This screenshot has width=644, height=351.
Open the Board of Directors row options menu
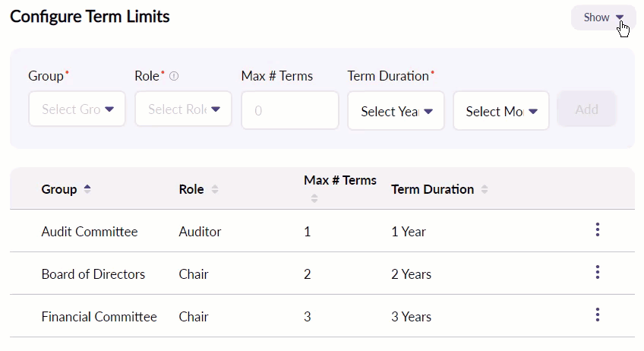(598, 273)
